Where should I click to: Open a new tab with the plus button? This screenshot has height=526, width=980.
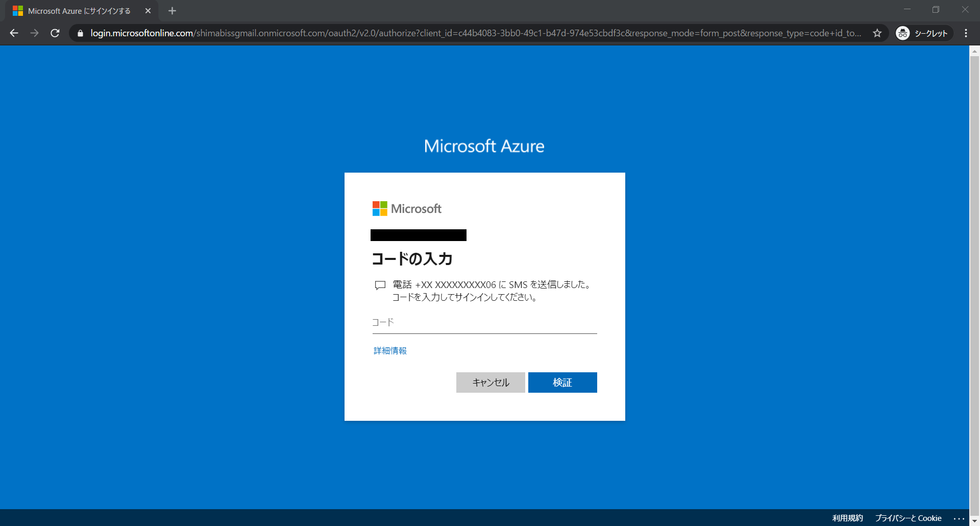click(x=172, y=11)
